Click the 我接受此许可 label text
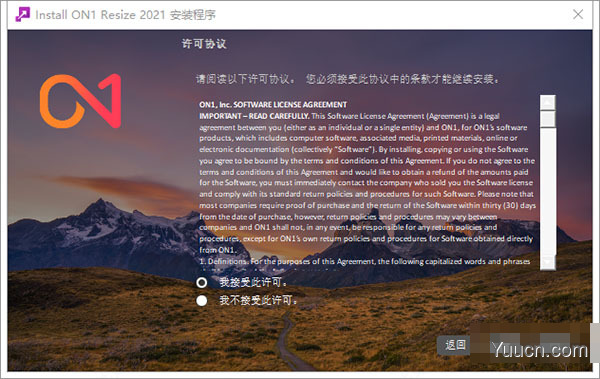This screenshot has height=379, width=600. pos(253,283)
